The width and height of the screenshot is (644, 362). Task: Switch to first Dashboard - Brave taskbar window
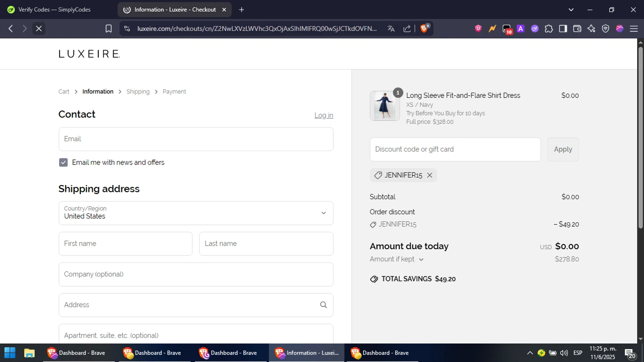point(78,353)
